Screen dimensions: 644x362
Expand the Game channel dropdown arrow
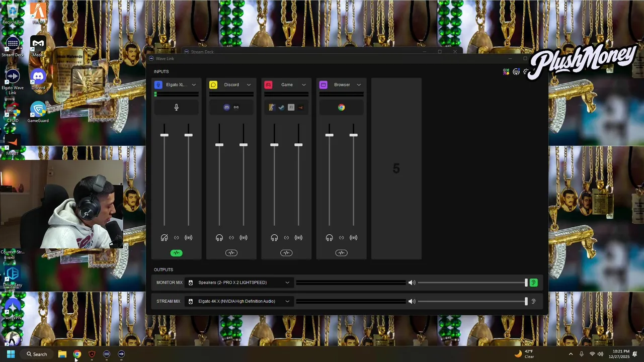(303, 85)
